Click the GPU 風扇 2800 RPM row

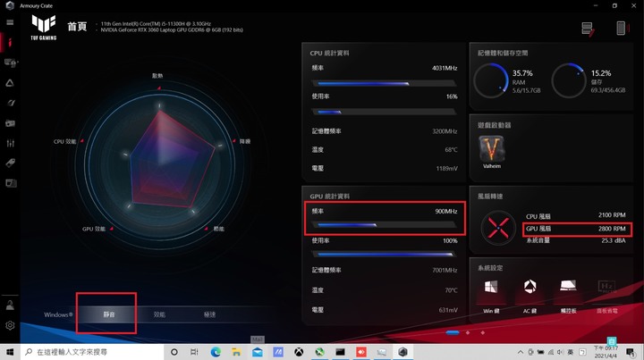pos(576,229)
